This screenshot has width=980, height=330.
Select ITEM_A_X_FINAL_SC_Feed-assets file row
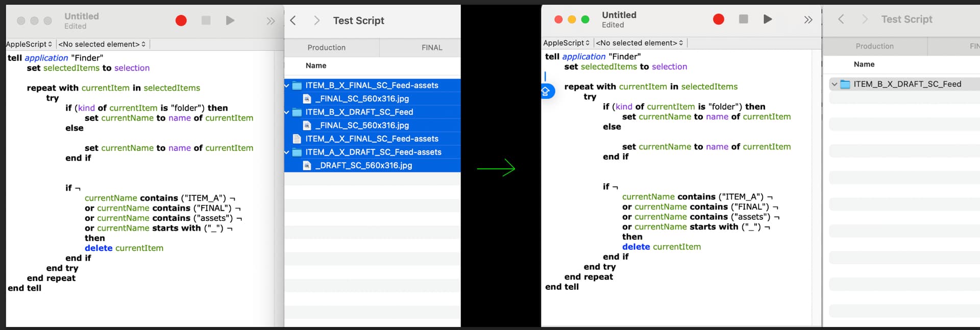tap(372, 139)
